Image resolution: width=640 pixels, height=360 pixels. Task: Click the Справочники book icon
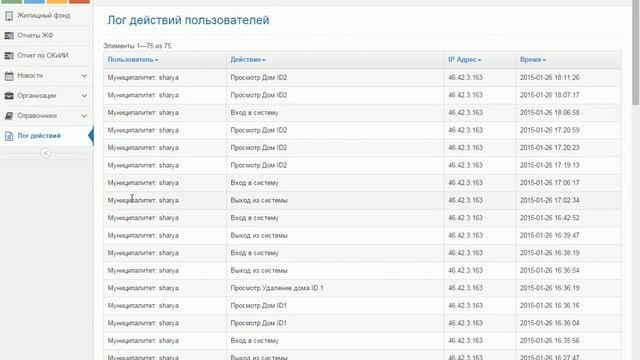coord(9,116)
